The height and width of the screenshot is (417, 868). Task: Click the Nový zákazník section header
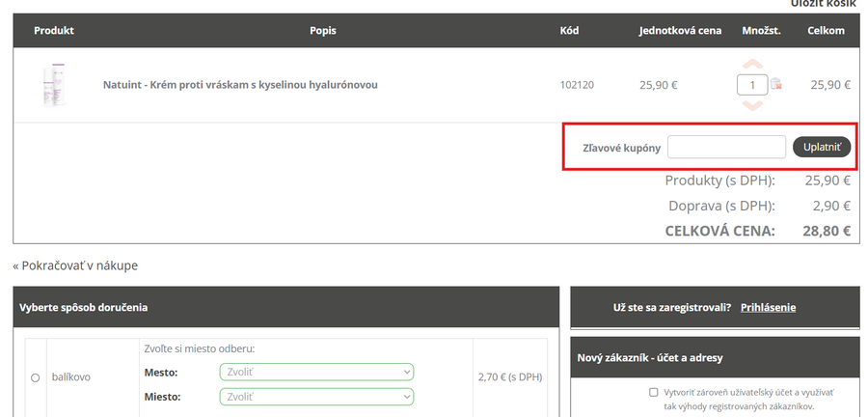click(x=650, y=358)
